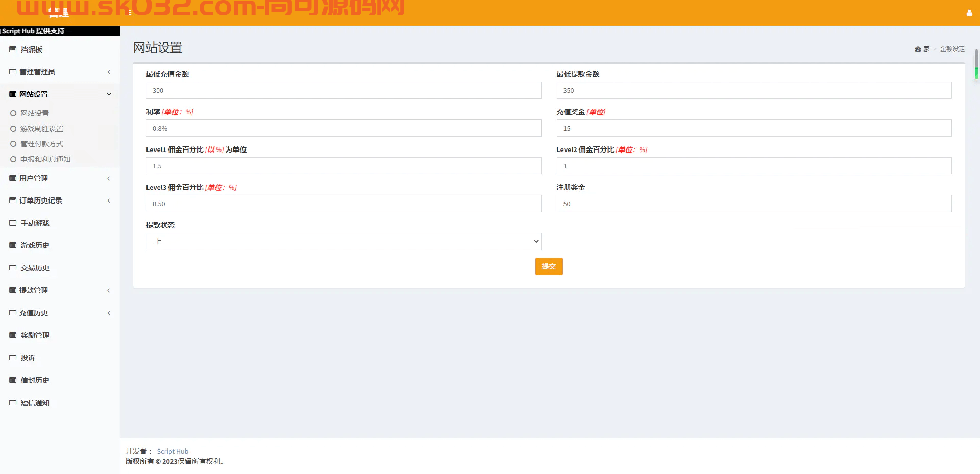Open the 奖励管理 menu item
The image size is (980, 474).
(x=60, y=335)
